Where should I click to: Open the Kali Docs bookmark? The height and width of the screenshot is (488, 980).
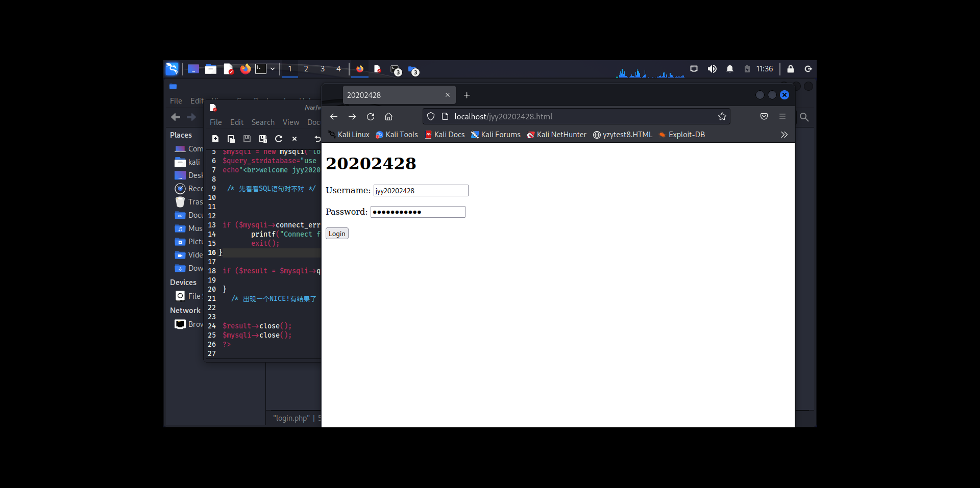[x=445, y=135]
